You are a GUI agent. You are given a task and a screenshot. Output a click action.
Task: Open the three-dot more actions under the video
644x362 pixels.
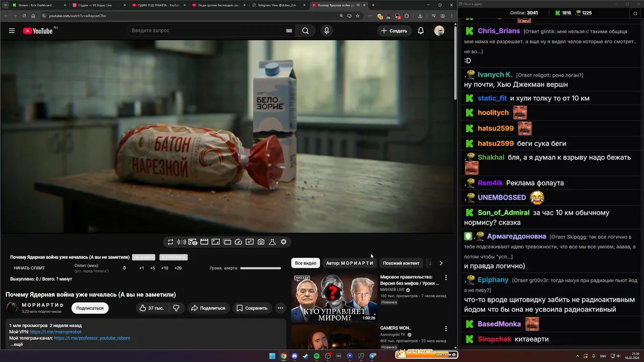click(x=280, y=308)
